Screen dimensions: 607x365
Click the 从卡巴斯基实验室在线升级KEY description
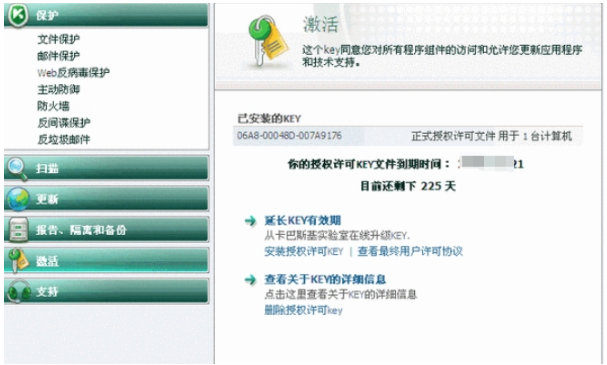[337, 236]
